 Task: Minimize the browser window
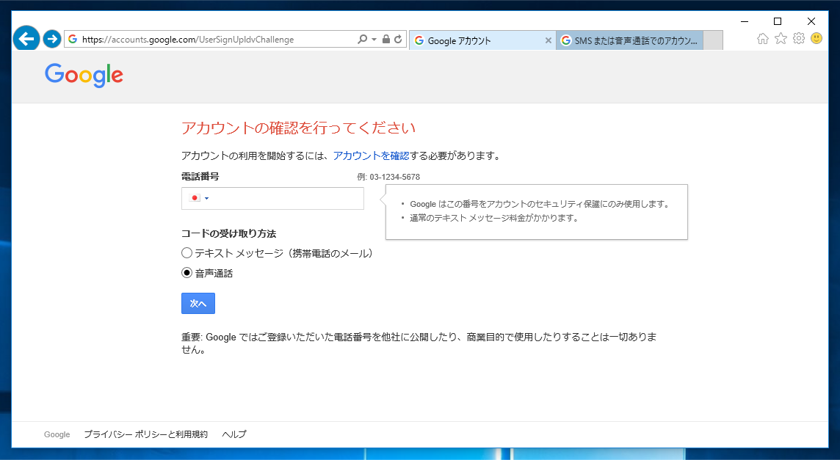pos(744,21)
